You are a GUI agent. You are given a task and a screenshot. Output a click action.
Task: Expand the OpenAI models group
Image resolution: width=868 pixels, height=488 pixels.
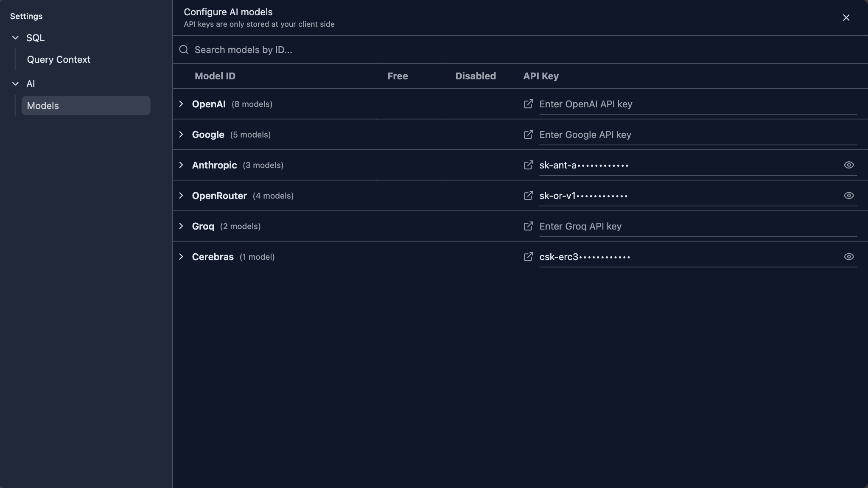pos(181,104)
